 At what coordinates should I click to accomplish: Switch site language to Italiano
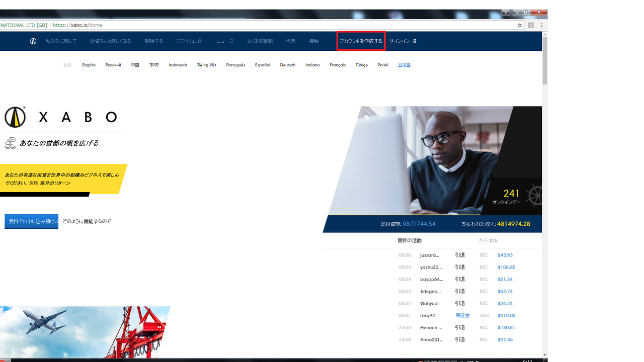coord(312,65)
